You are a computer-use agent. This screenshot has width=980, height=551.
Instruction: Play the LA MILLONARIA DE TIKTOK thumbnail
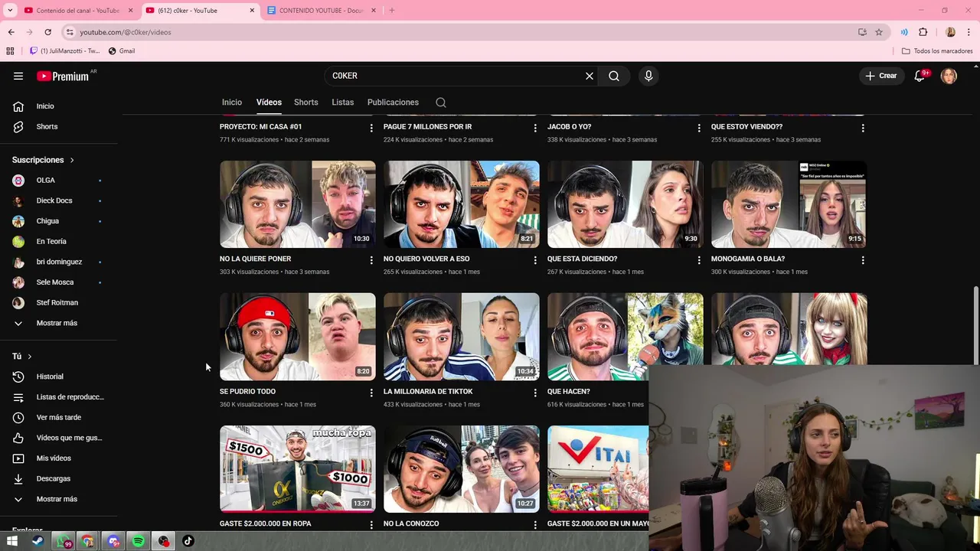pyautogui.click(x=462, y=337)
